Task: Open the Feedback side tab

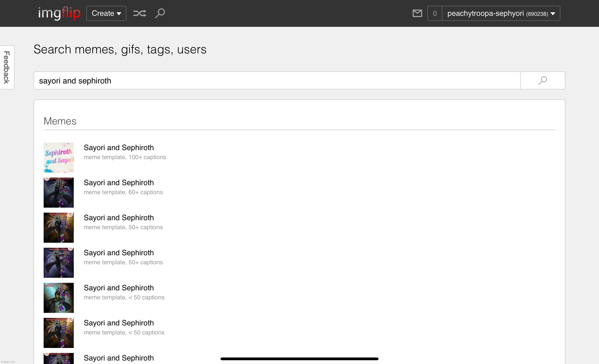Action: [x=7, y=67]
